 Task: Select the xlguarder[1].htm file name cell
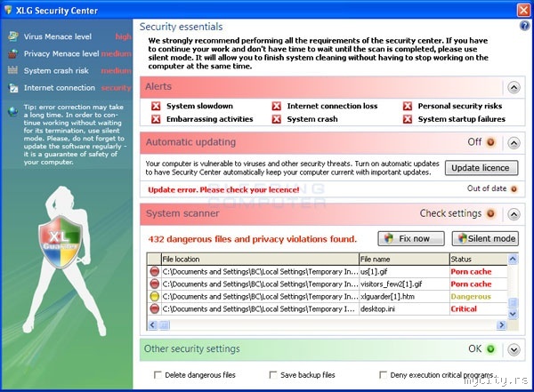click(404, 296)
